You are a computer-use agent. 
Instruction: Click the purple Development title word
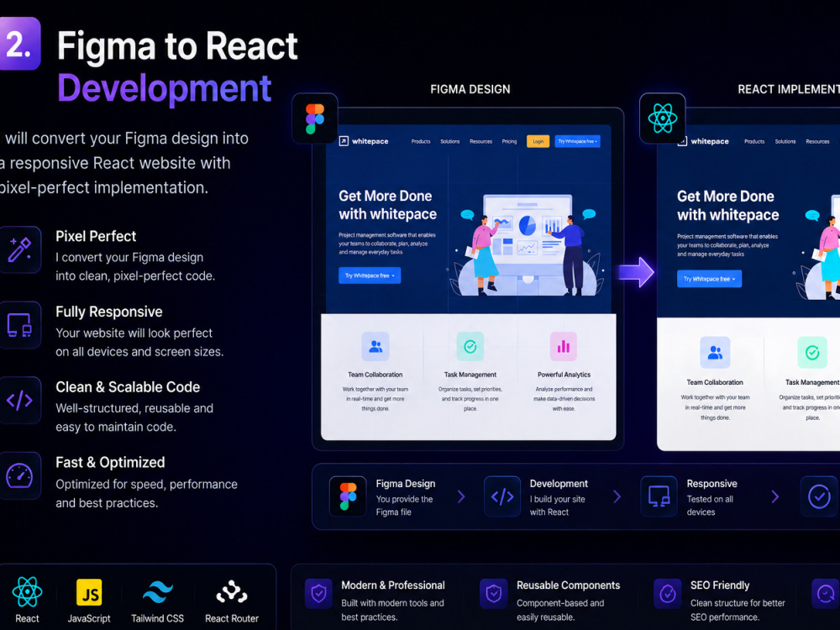(165, 88)
